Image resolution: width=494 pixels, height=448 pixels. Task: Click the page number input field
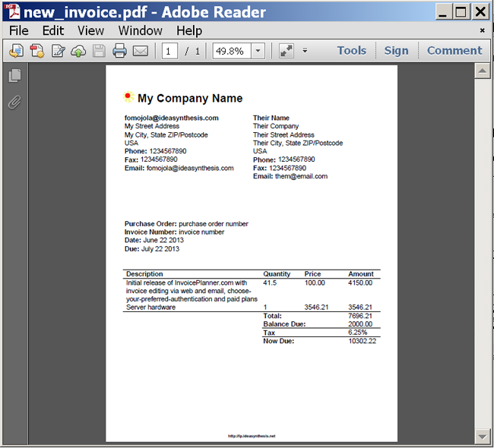169,51
